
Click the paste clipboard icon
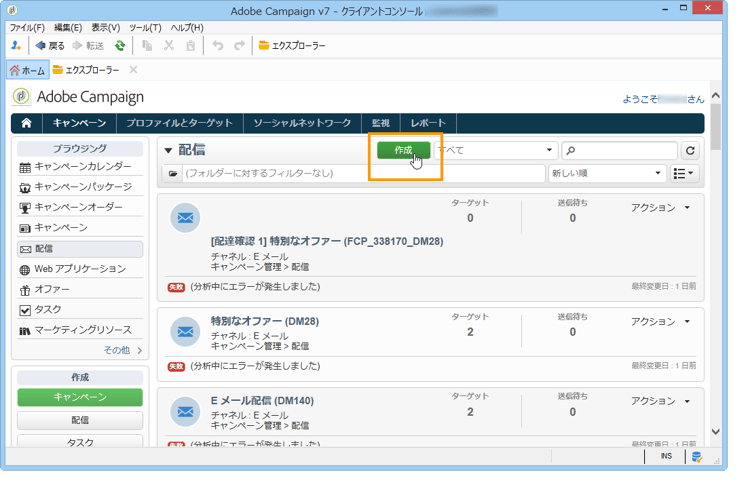click(190, 45)
